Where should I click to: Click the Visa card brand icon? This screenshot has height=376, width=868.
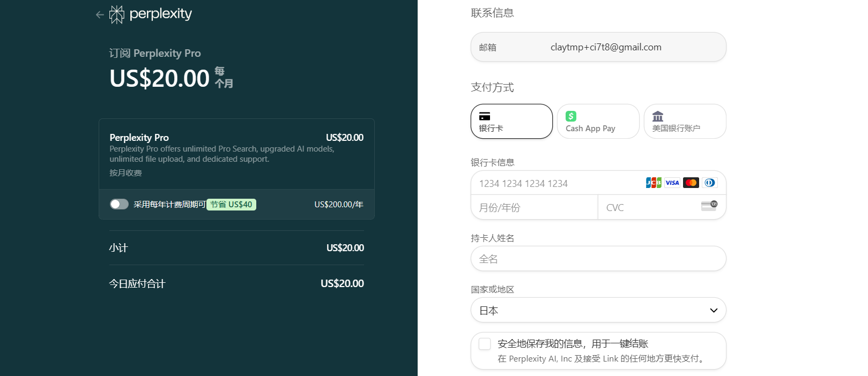tap(672, 183)
